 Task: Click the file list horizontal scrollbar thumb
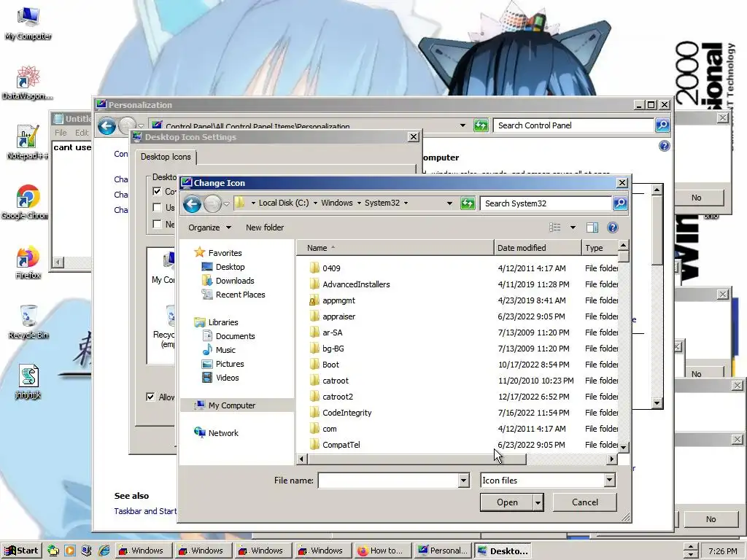[417, 459]
